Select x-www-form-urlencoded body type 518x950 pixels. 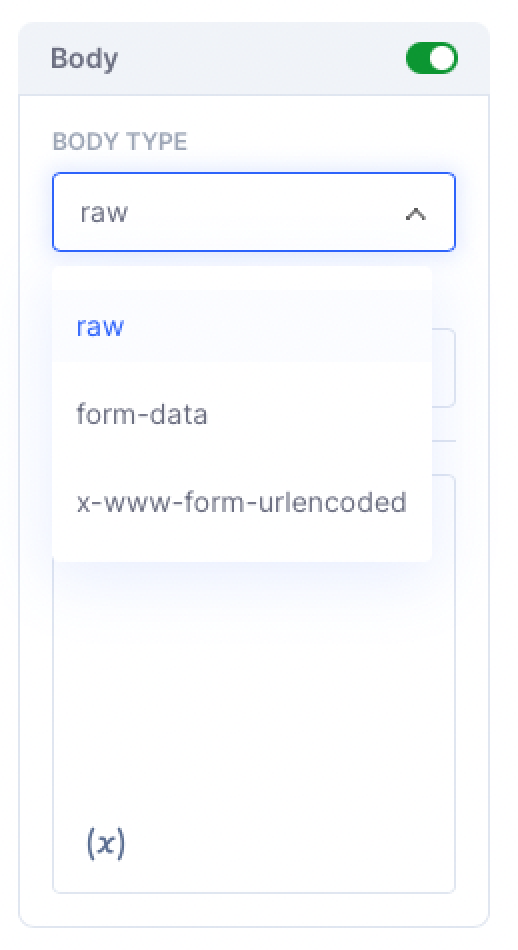point(242,503)
